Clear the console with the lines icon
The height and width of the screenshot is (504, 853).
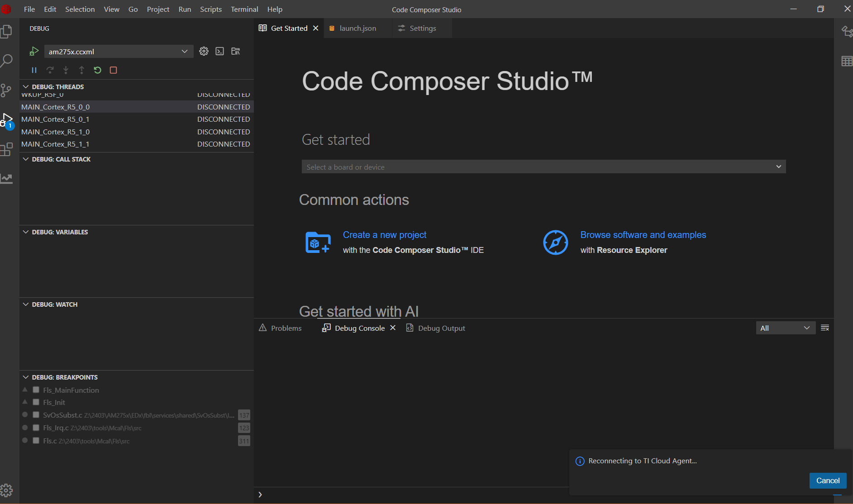(825, 328)
